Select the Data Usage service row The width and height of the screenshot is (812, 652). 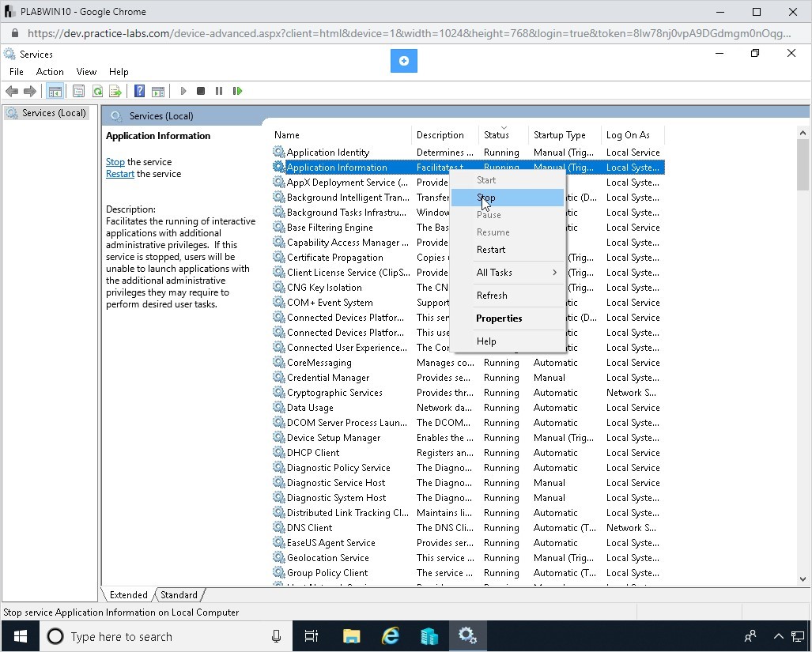tap(467, 407)
